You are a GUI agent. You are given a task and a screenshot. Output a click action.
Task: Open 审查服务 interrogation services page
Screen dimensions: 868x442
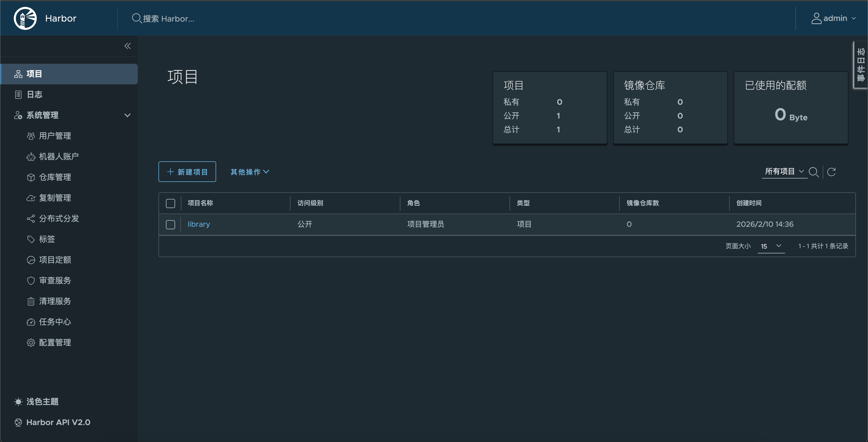55,280
